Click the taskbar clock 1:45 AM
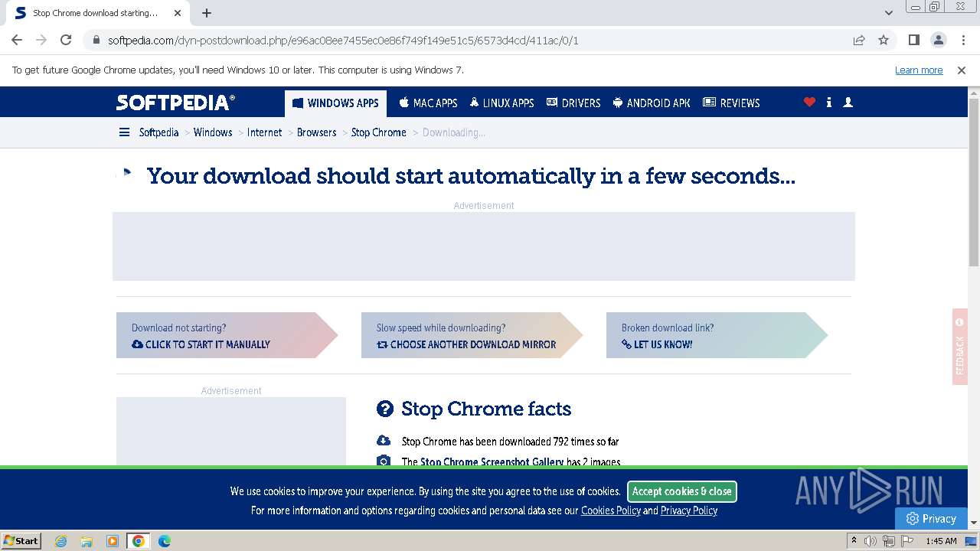The width and height of the screenshot is (980, 551). (941, 541)
